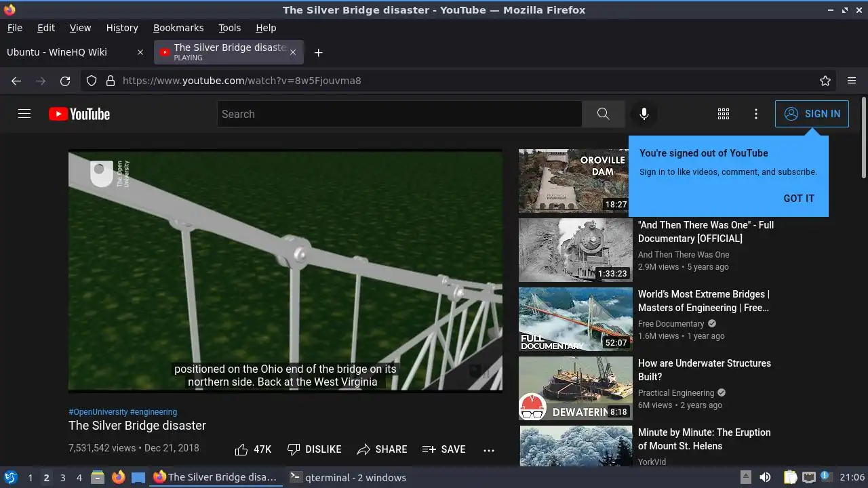
Task: Open "How are Underwater Structures Built?" title
Action: click(x=705, y=370)
